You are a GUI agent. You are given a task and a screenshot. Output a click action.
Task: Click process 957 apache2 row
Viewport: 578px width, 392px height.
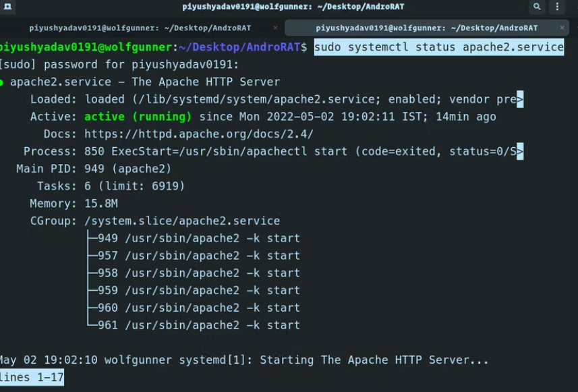(x=199, y=256)
